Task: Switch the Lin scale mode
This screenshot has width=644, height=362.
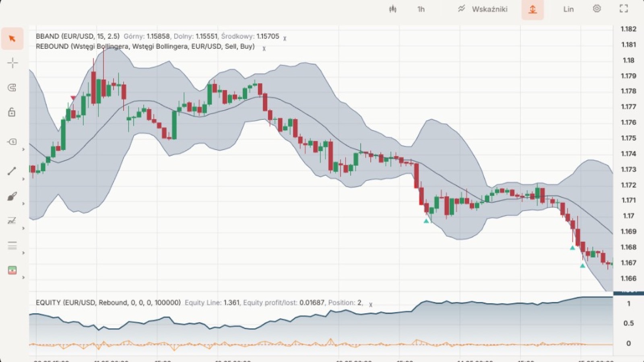Action: (568, 9)
